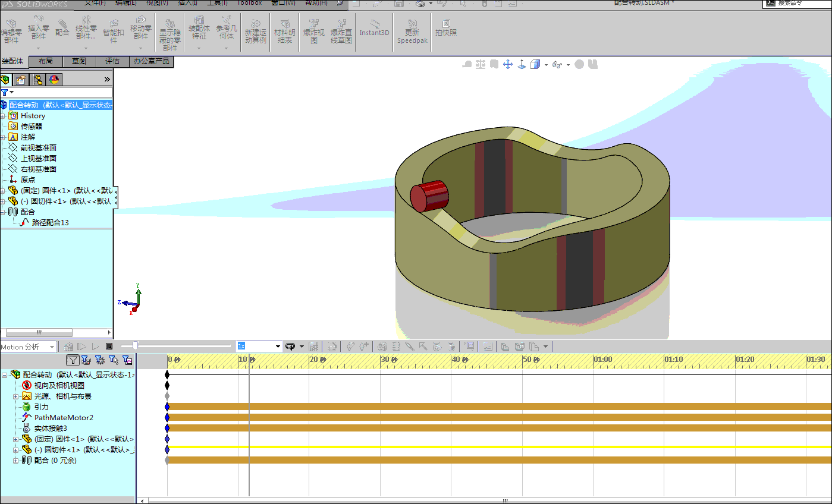Click the stop button in motion toolbar

point(109,346)
